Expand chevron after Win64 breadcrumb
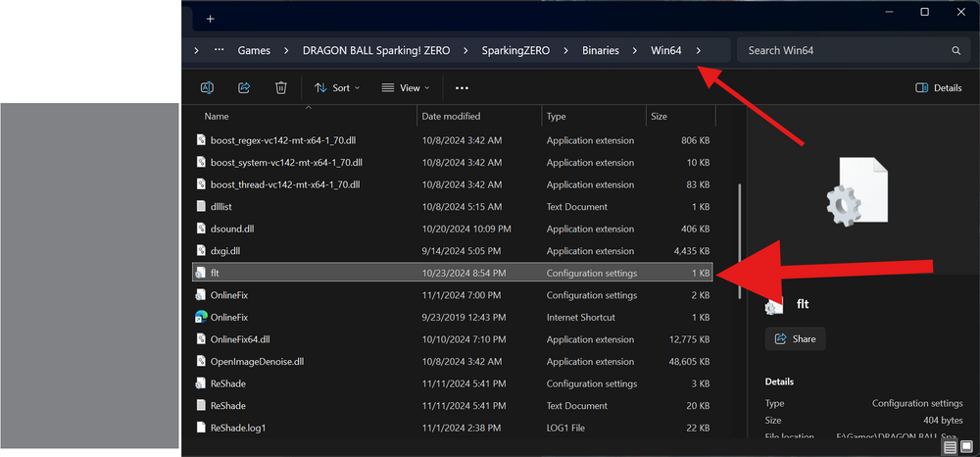The height and width of the screenshot is (457, 980). pos(698,51)
